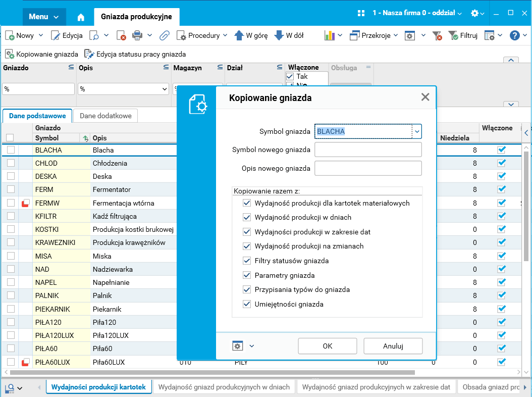Click the Opis nowego gniazda input field

(x=368, y=168)
